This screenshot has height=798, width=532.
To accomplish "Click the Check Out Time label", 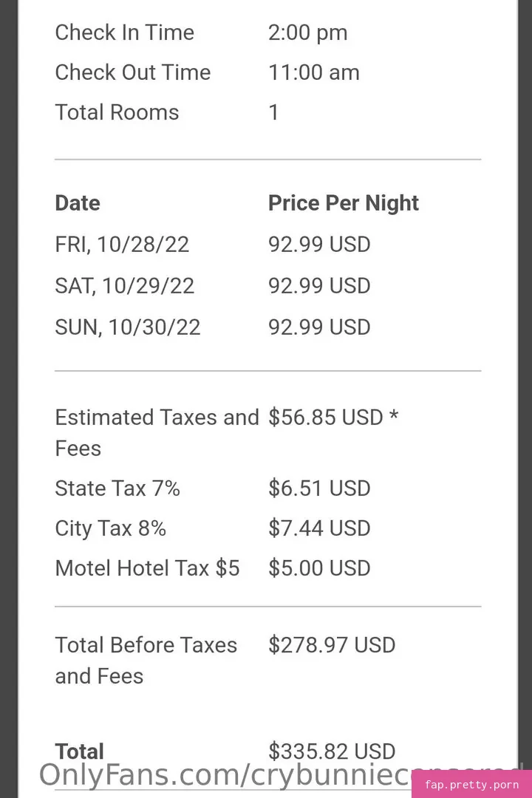I will coord(133,72).
